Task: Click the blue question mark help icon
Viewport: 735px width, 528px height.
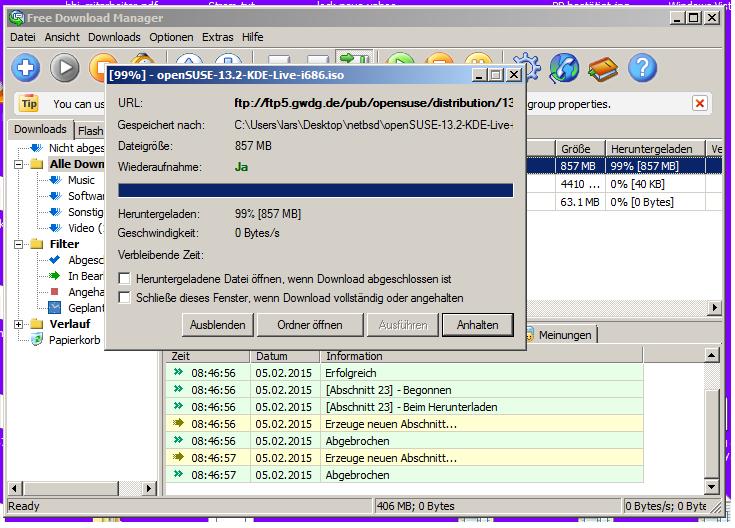Action: click(642, 68)
